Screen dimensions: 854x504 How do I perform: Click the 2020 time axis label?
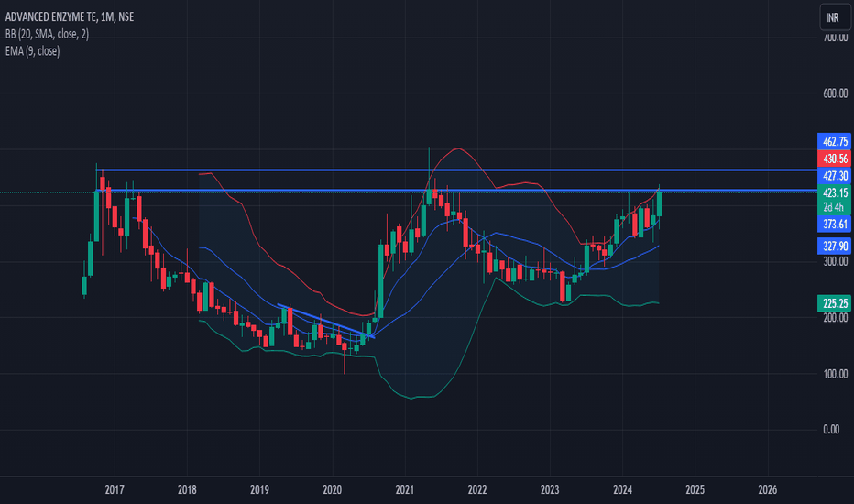(333, 490)
